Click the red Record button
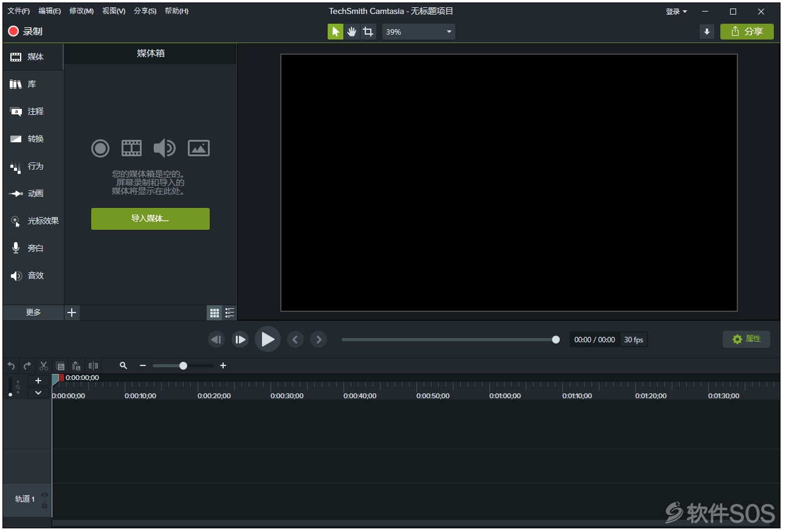786x532 pixels. click(25, 32)
